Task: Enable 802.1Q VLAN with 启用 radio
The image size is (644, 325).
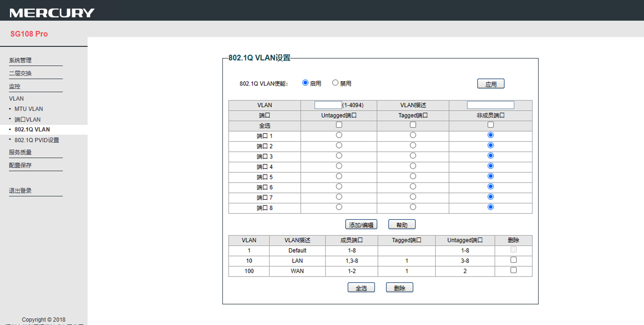Action: tap(305, 83)
